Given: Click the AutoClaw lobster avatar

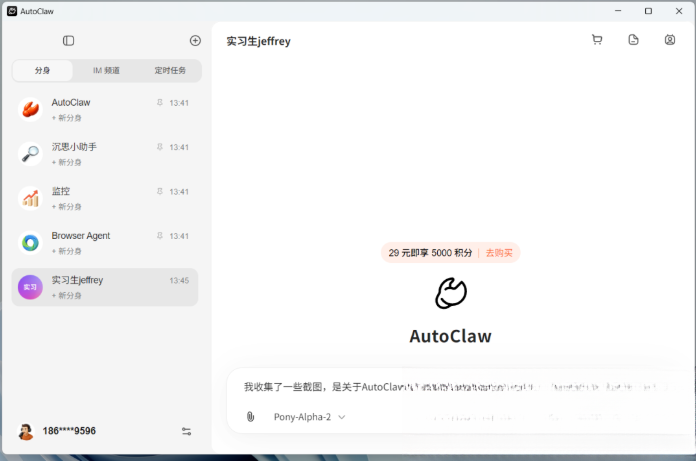Looking at the screenshot, I should (x=30, y=110).
